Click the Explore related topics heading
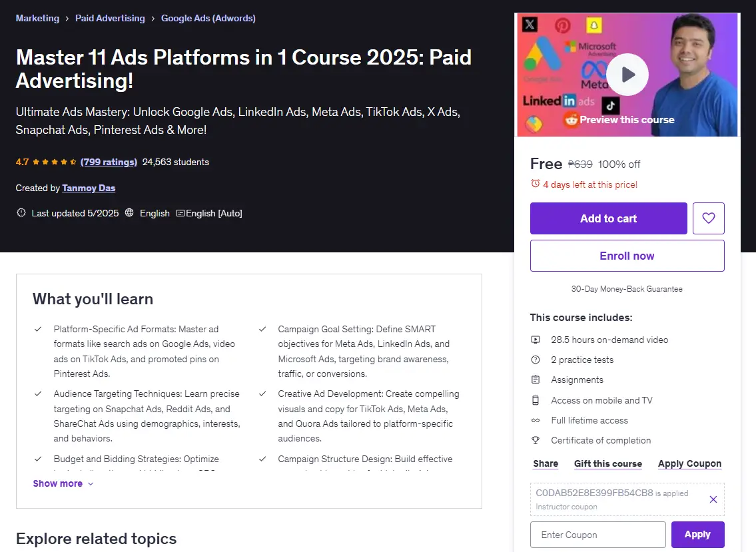This screenshot has width=756, height=552. 97,539
